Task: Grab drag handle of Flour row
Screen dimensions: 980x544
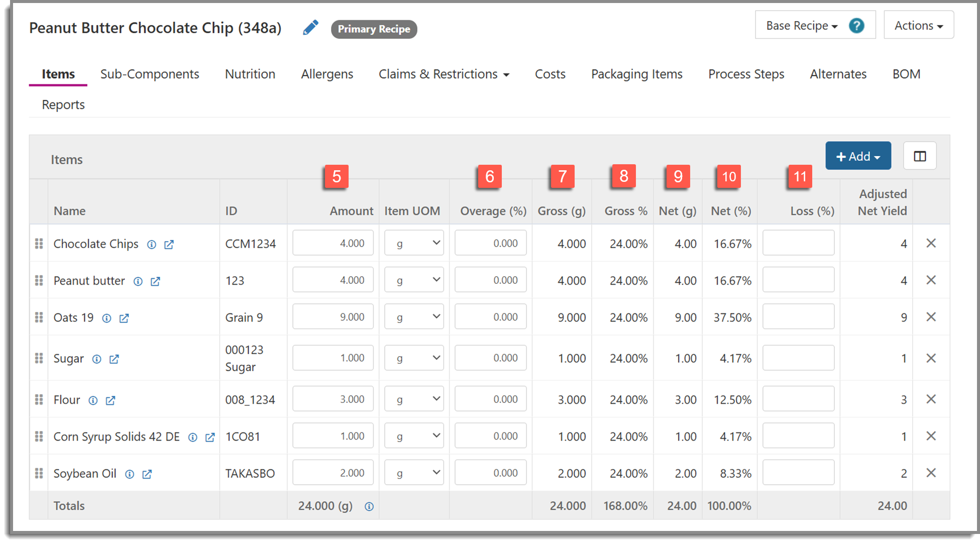Action: click(39, 399)
